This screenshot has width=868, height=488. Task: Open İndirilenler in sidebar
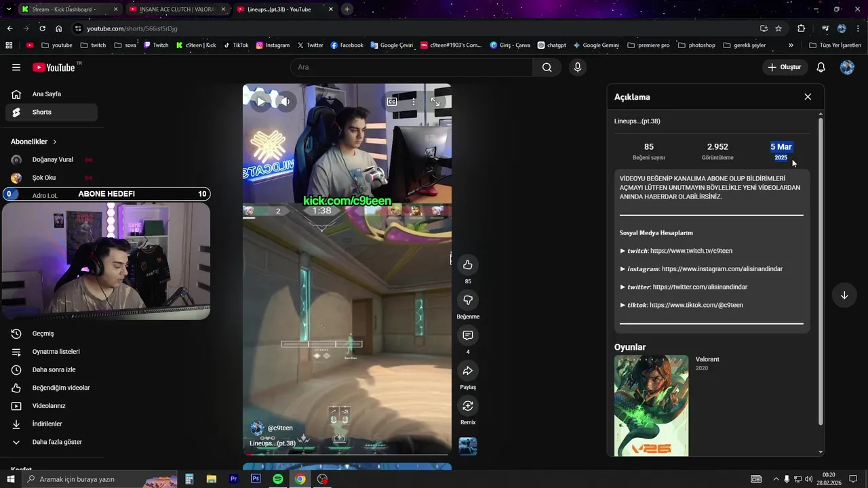51,424
